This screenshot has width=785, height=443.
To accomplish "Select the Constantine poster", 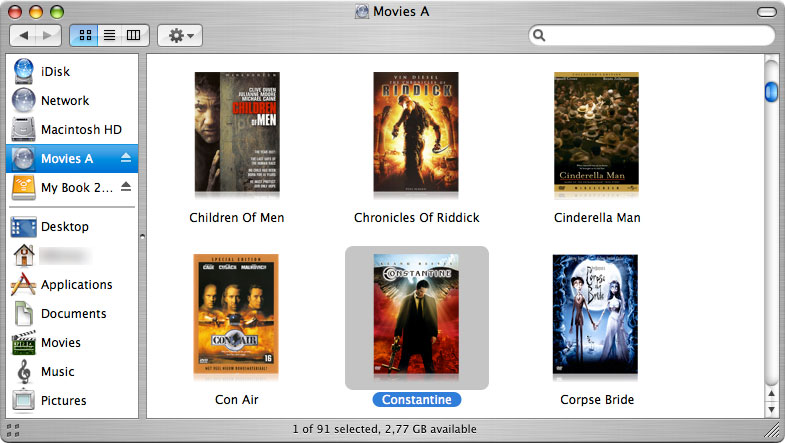I will click(x=416, y=314).
